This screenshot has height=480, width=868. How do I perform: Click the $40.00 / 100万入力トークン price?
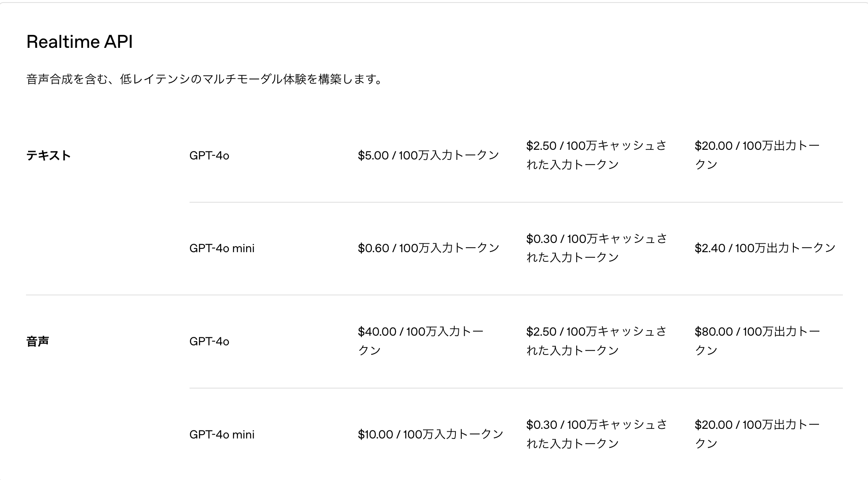click(421, 341)
